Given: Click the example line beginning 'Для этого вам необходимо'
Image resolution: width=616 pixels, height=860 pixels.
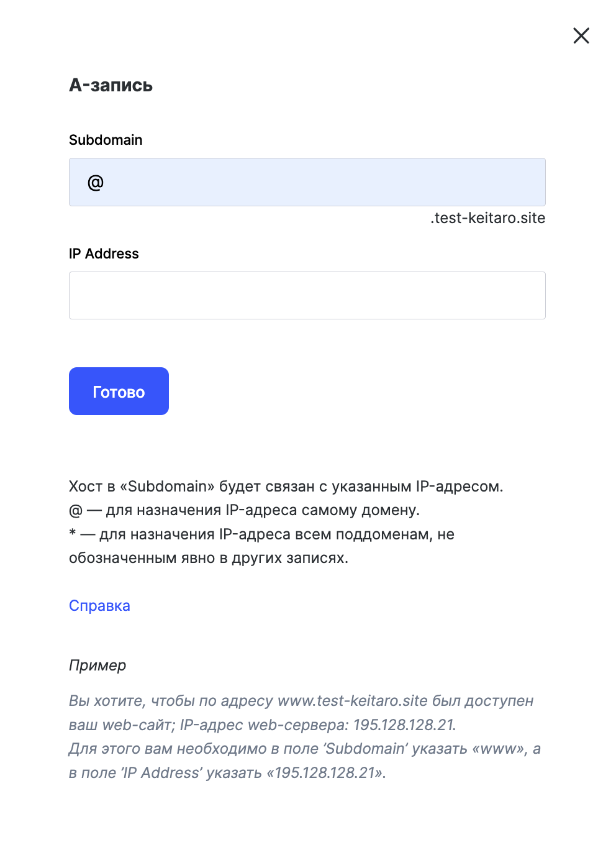Looking at the screenshot, I should coord(305,749).
